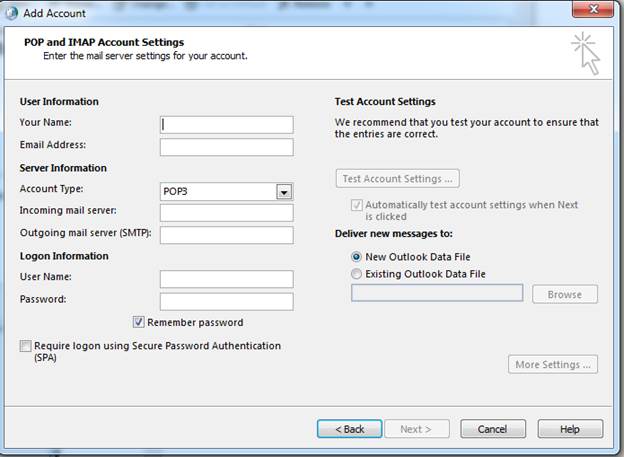Focus the Email Address input field
The height and width of the screenshot is (457, 624).
[226, 147]
